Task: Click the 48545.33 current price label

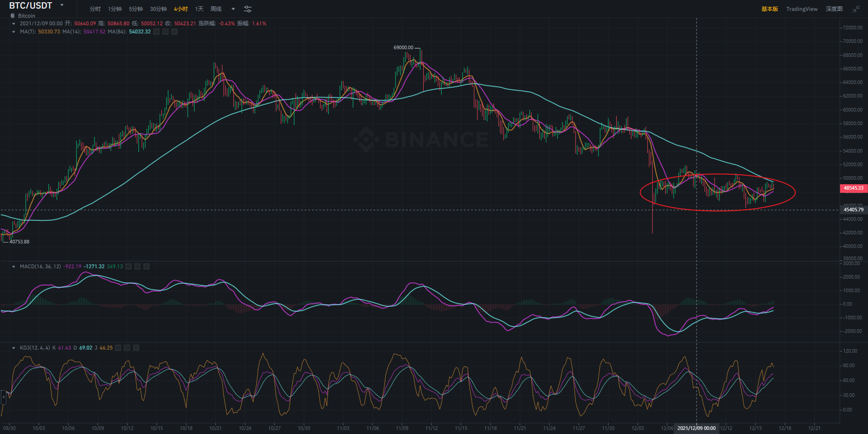Action: pos(853,188)
